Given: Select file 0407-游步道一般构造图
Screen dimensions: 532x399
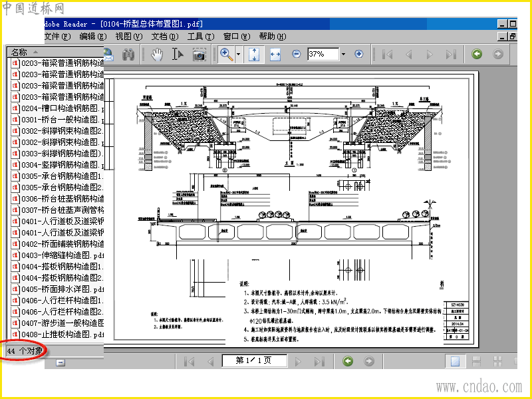Looking at the screenshot, I should tap(56, 323).
